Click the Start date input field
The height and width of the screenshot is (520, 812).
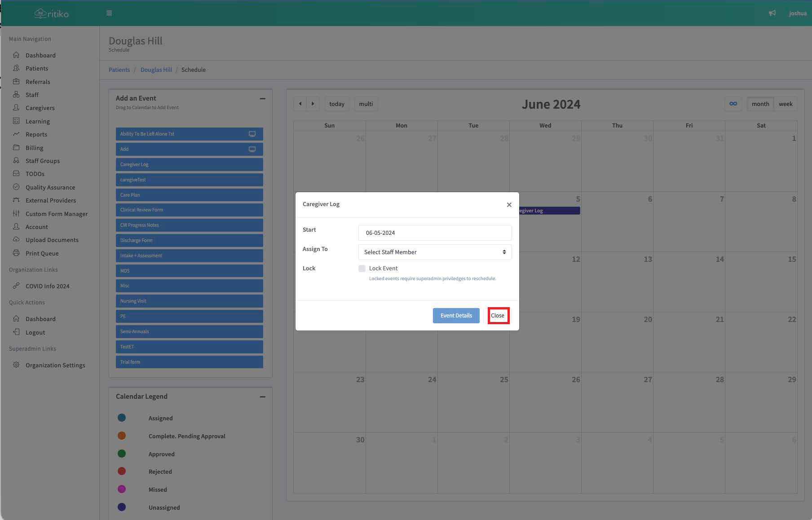435,233
